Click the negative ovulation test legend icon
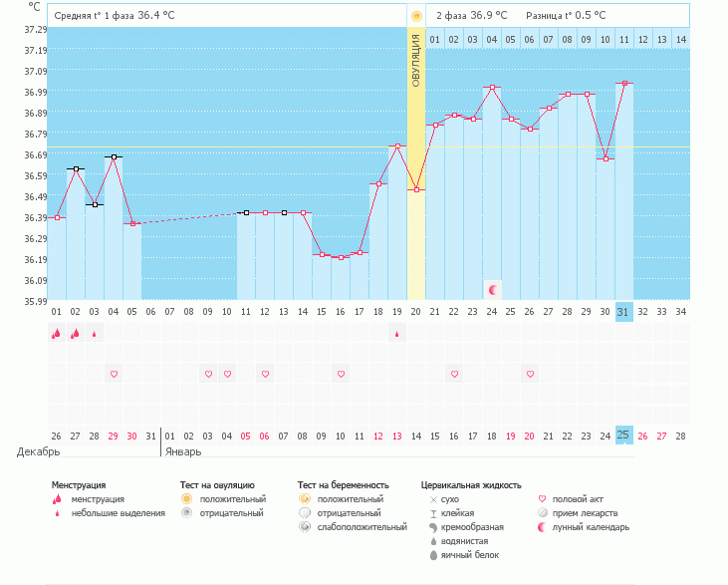Image resolution: width=728 pixels, height=585 pixels. point(185,513)
